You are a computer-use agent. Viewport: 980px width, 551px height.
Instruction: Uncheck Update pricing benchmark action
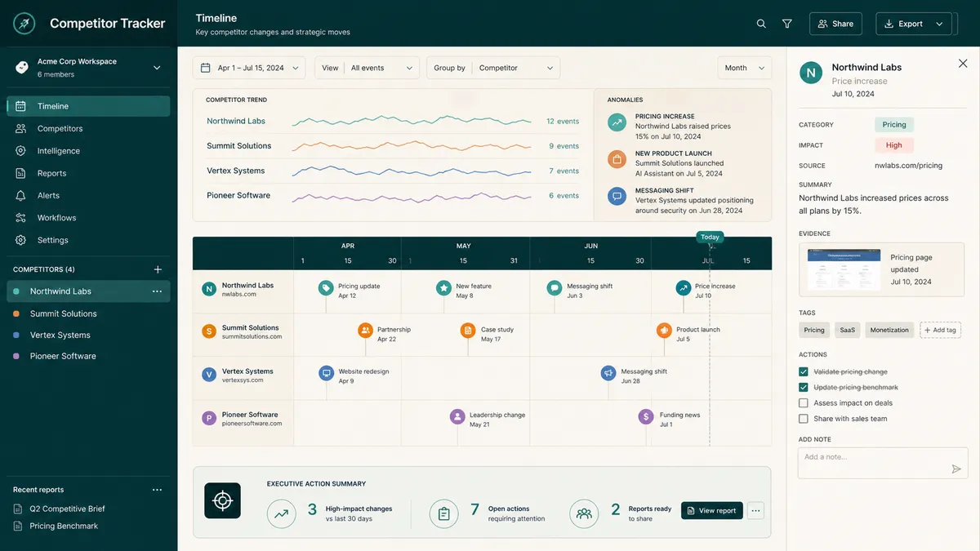(804, 388)
